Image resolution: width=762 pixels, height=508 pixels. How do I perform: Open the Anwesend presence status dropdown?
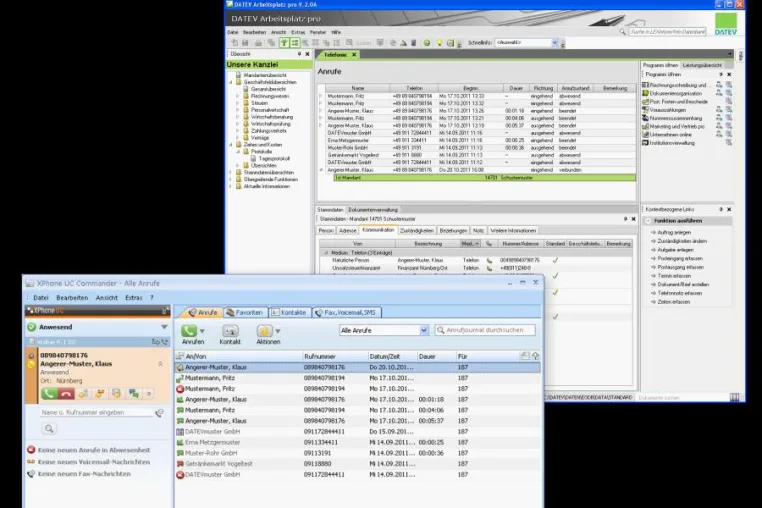point(164,327)
